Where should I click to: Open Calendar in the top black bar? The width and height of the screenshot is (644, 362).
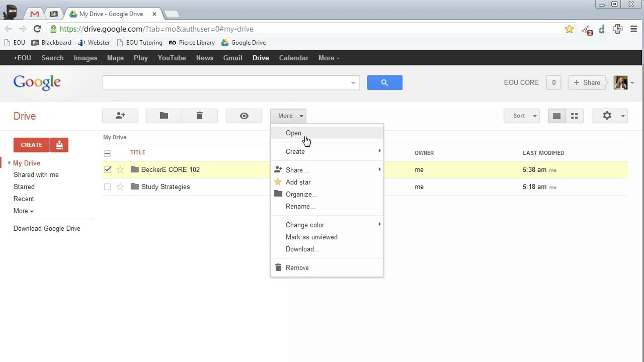[x=294, y=58]
